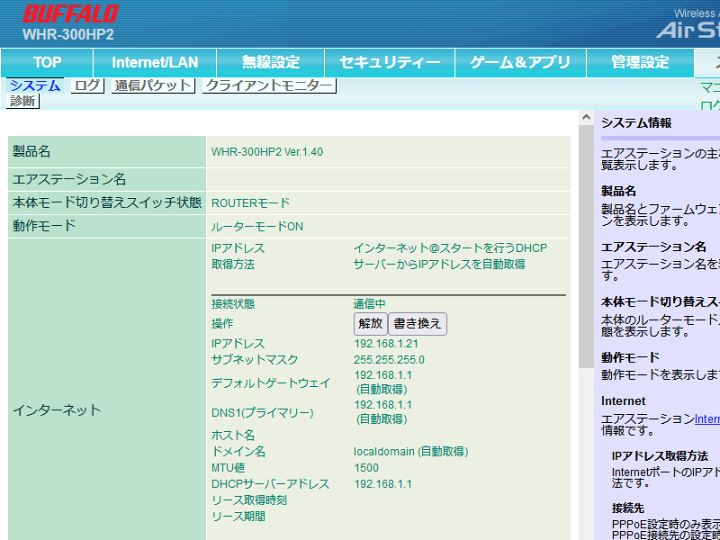This screenshot has height=540, width=720.
Task: Click the 解放 button
Action: click(371, 324)
